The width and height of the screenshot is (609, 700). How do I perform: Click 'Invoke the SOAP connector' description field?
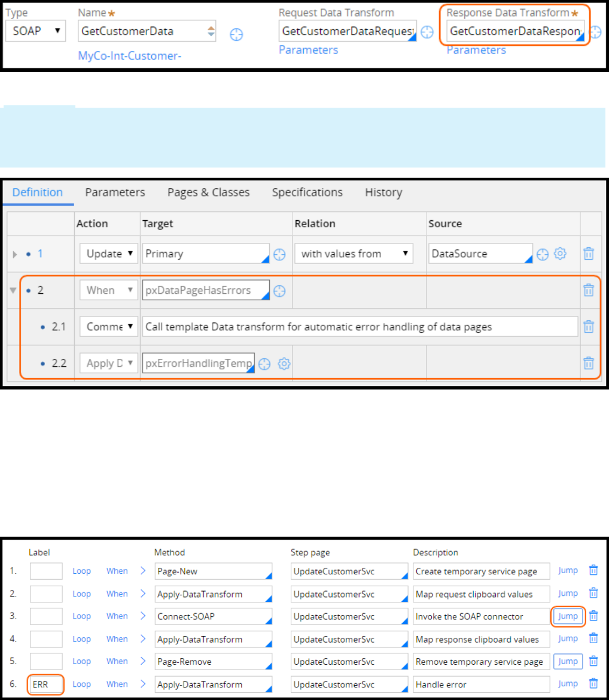click(x=482, y=616)
